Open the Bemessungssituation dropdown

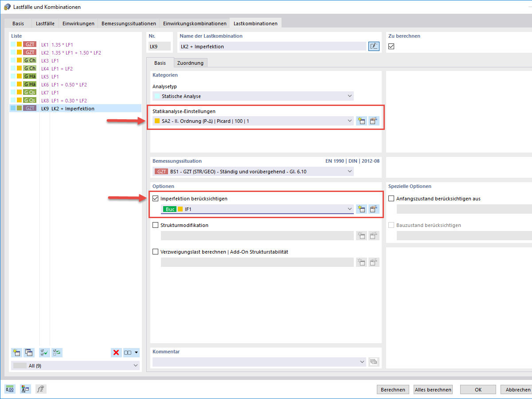point(350,171)
